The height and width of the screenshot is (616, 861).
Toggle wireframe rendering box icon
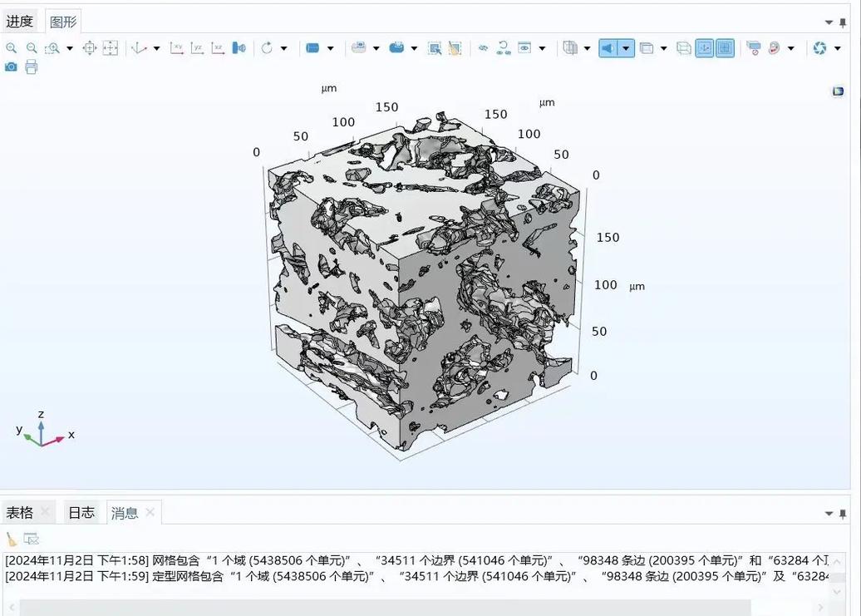(684, 48)
